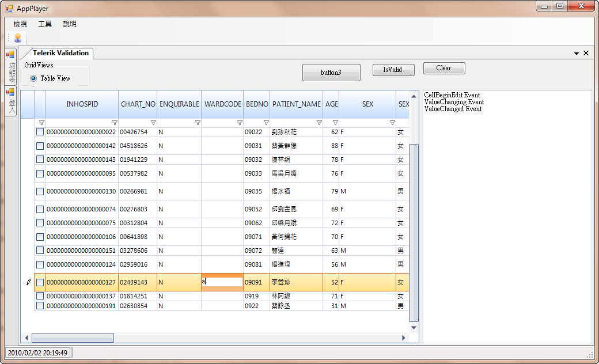
Task: Open the SEX column filter icon
Action: click(x=392, y=123)
